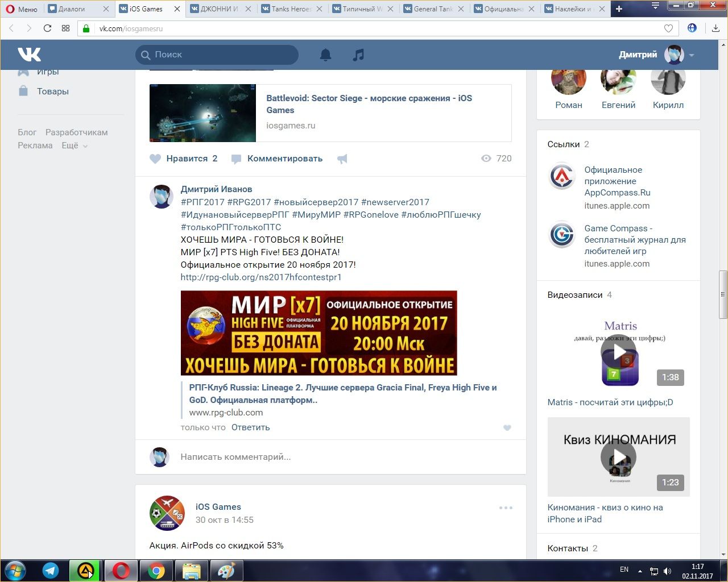Screen dimensions: 728x582
Task: Like Дмитрий Иванов's comment with small heart
Action: click(507, 428)
